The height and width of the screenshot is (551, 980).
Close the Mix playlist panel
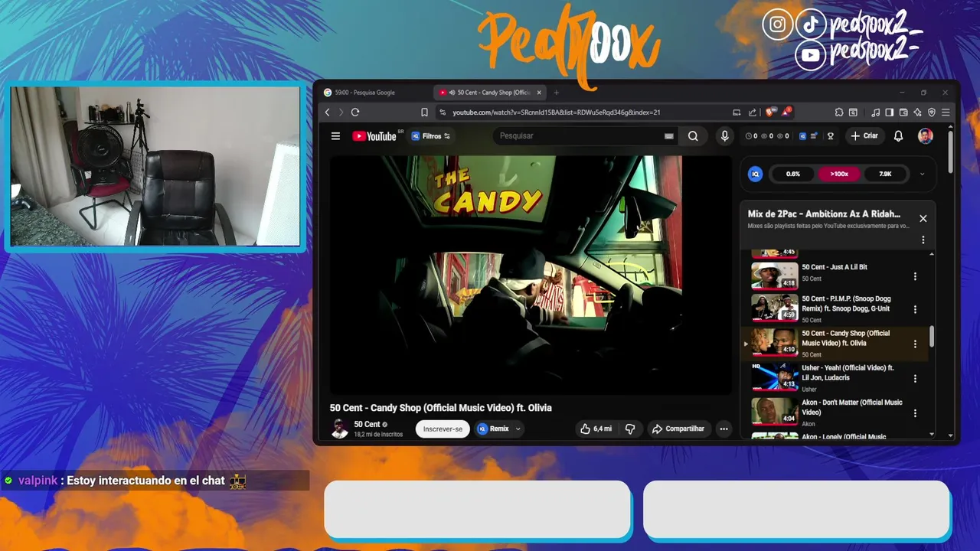coord(923,219)
